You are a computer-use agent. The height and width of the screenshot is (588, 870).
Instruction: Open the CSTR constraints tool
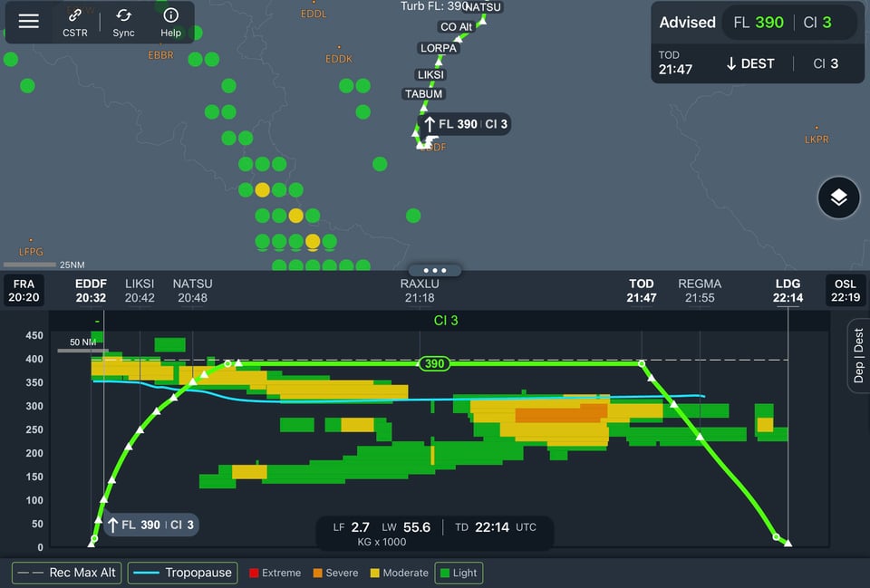75,23
